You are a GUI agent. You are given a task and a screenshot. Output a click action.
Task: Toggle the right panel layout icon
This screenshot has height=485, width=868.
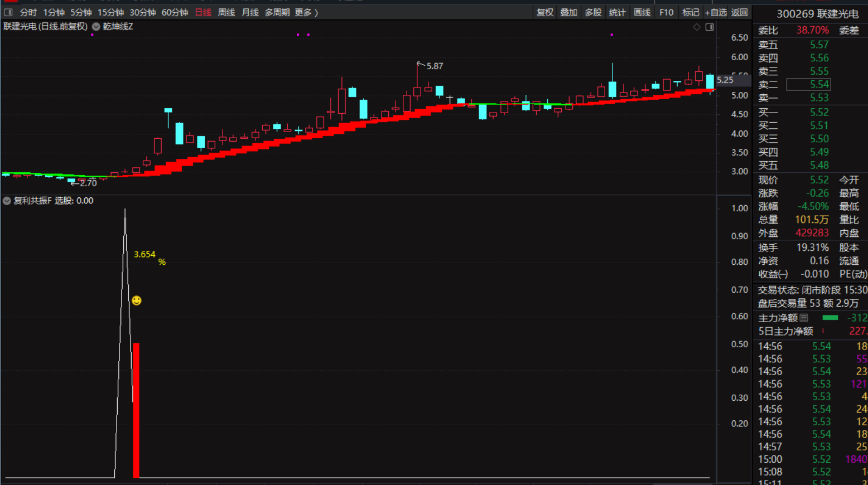click(710, 27)
